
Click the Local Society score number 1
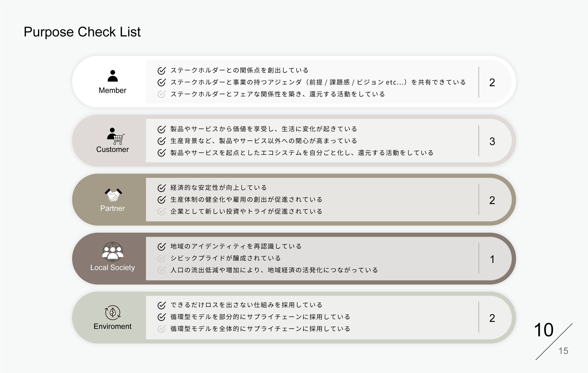(492, 259)
